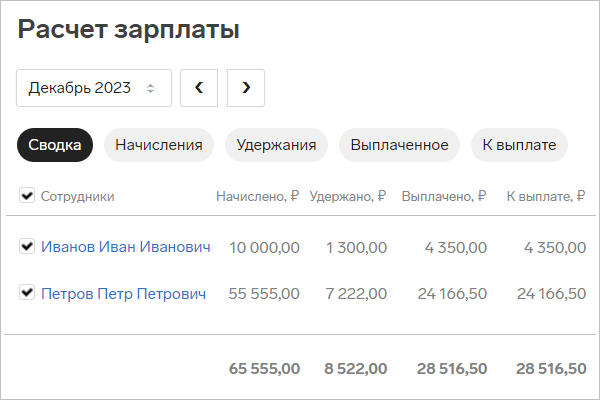Click the К выплате, ₽ column header
The width and height of the screenshot is (600, 400).
click(546, 196)
